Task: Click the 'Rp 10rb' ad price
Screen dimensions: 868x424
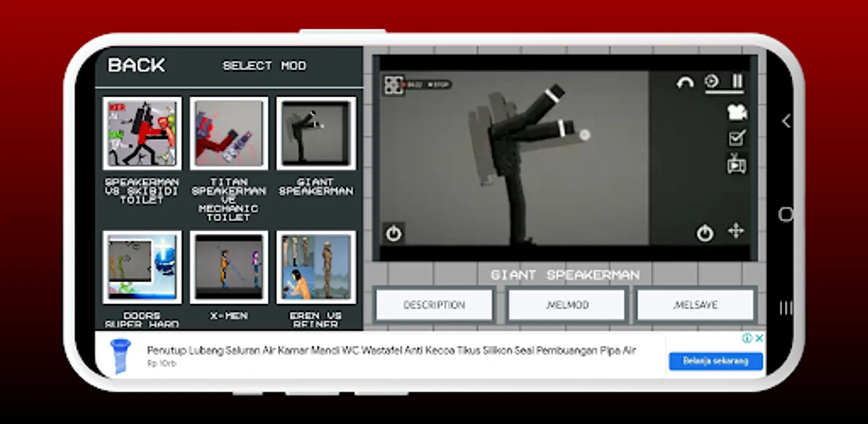Action: tap(162, 363)
